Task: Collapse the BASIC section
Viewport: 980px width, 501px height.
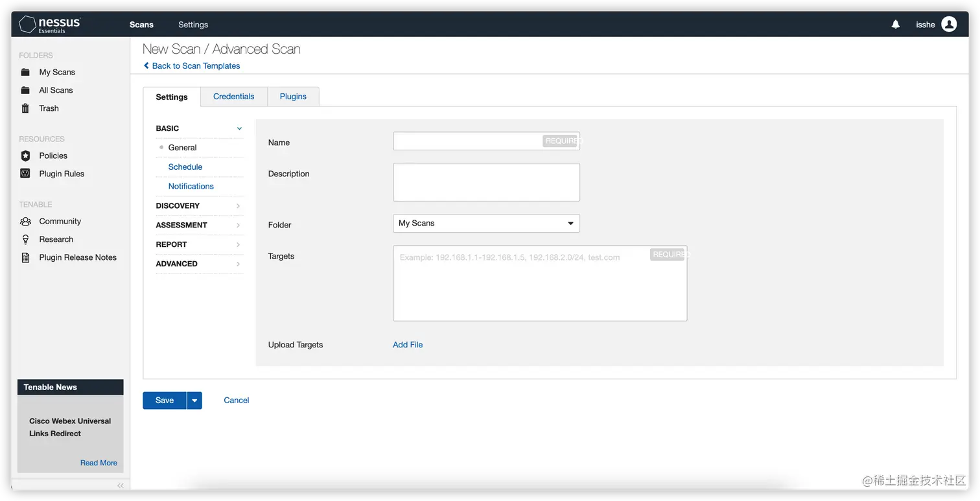Action: (200, 128)
